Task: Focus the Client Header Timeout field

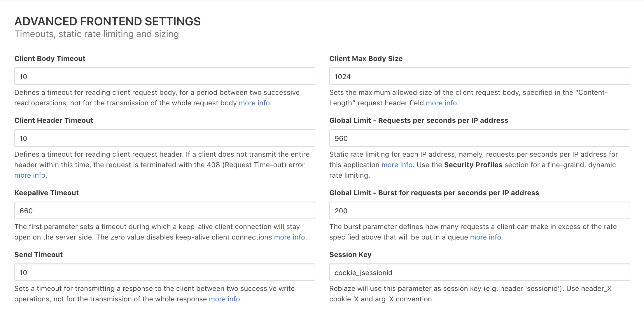Action: tap(164, 138)
